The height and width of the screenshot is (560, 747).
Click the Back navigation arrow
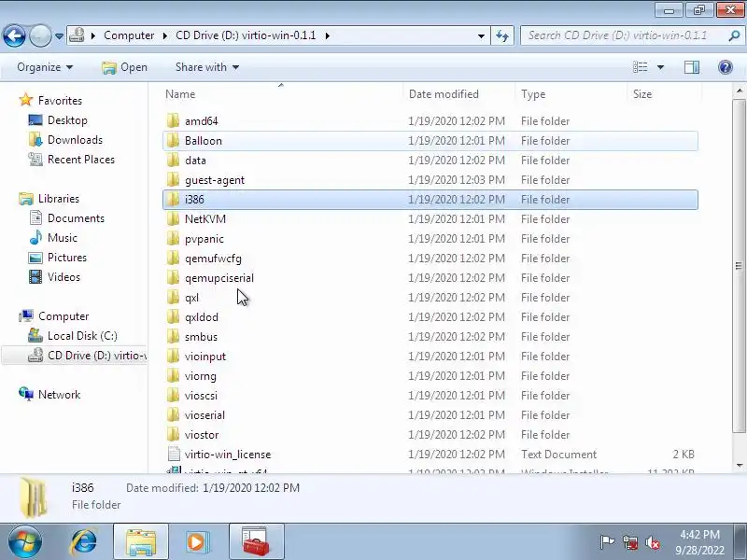coord(14,35)
